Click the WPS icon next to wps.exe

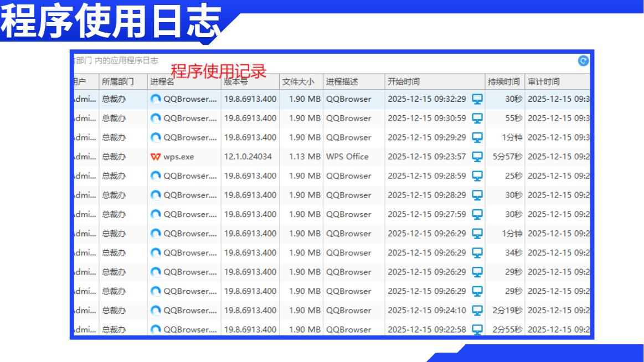[156, 157]
